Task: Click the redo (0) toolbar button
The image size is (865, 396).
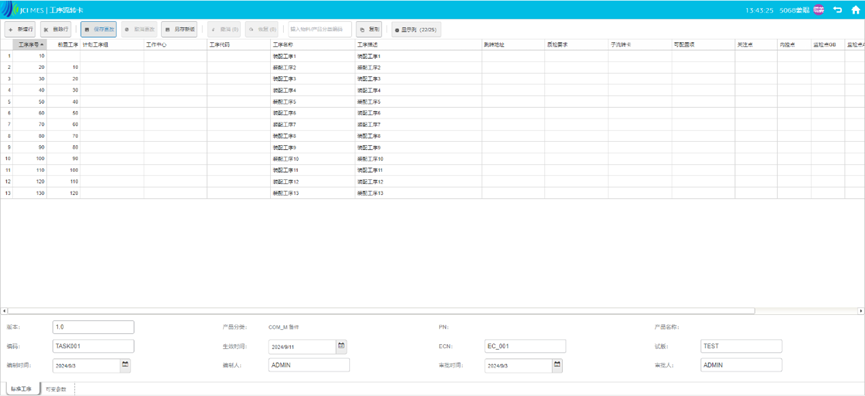Action: pyautogui.click(x=261, y=29)
